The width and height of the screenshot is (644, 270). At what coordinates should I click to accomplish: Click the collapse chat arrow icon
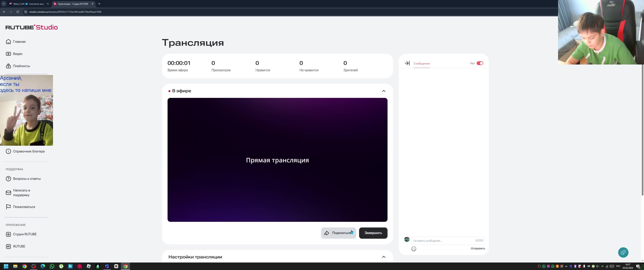407,63
